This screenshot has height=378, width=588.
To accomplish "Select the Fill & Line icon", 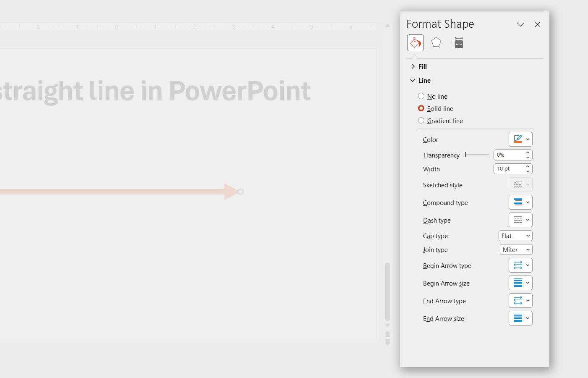I will [415, 43].
